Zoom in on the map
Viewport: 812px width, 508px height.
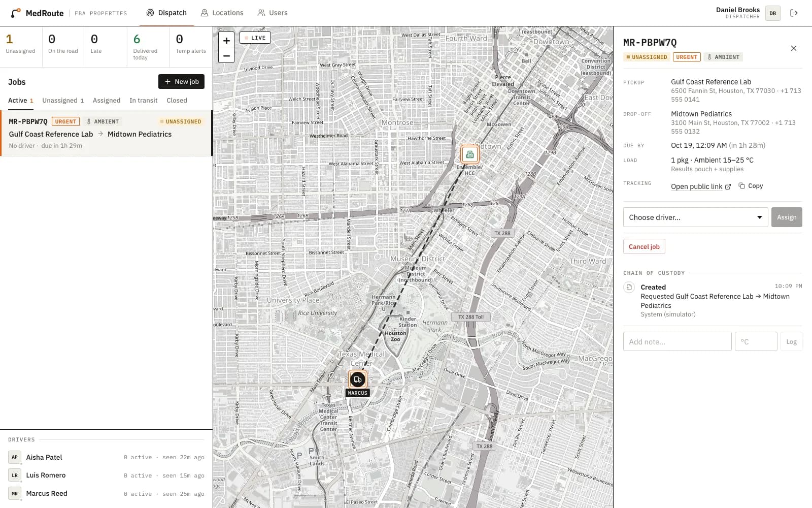point(226,41)
